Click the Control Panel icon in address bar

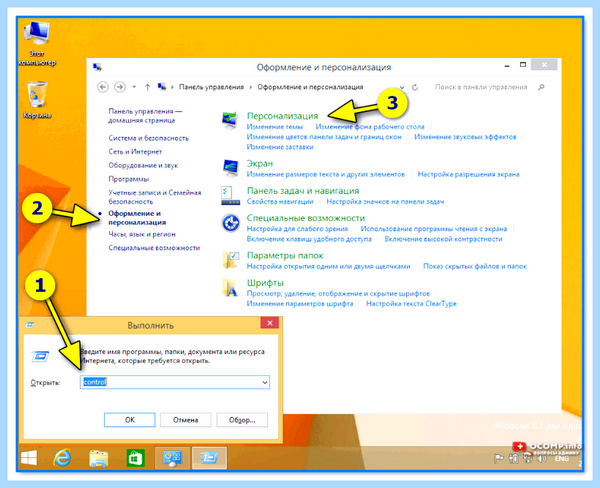[162, 87]
